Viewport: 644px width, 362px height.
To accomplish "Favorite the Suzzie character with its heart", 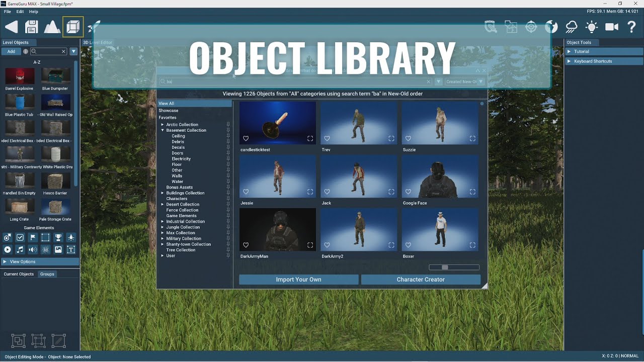I will (408, 138).
